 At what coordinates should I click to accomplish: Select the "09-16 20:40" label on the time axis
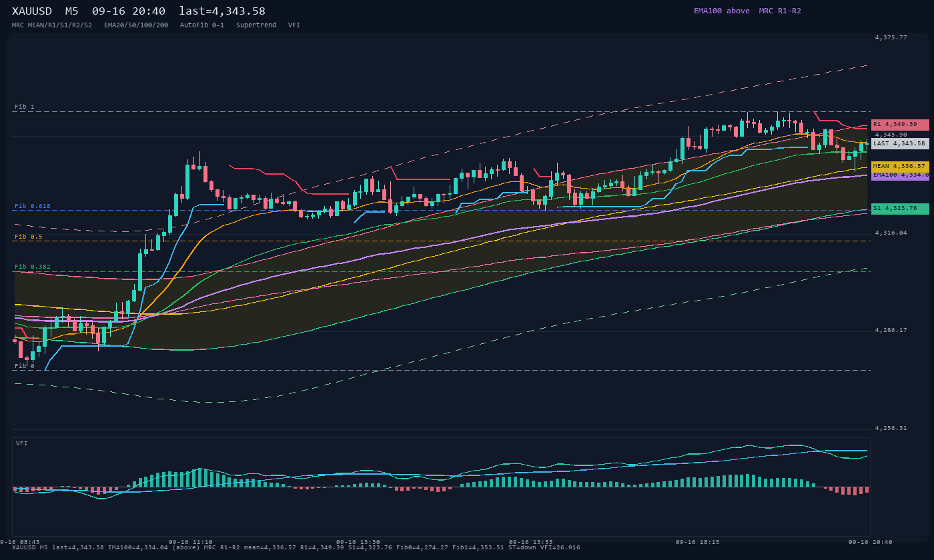pos(871,542)
